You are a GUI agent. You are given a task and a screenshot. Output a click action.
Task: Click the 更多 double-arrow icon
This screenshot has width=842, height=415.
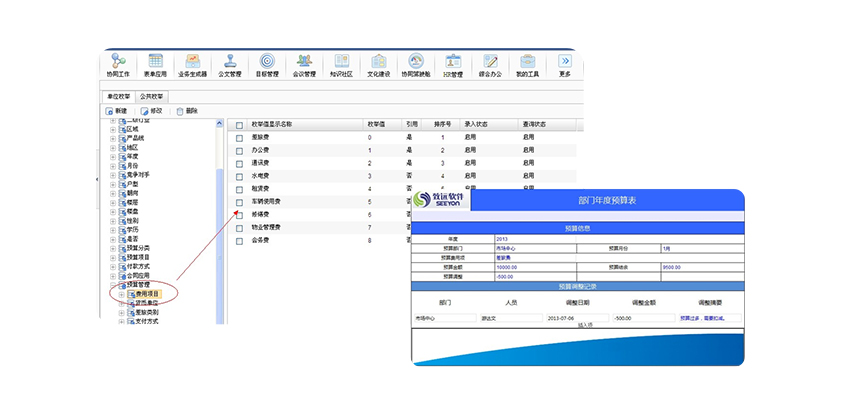click(x=564, y=61)
